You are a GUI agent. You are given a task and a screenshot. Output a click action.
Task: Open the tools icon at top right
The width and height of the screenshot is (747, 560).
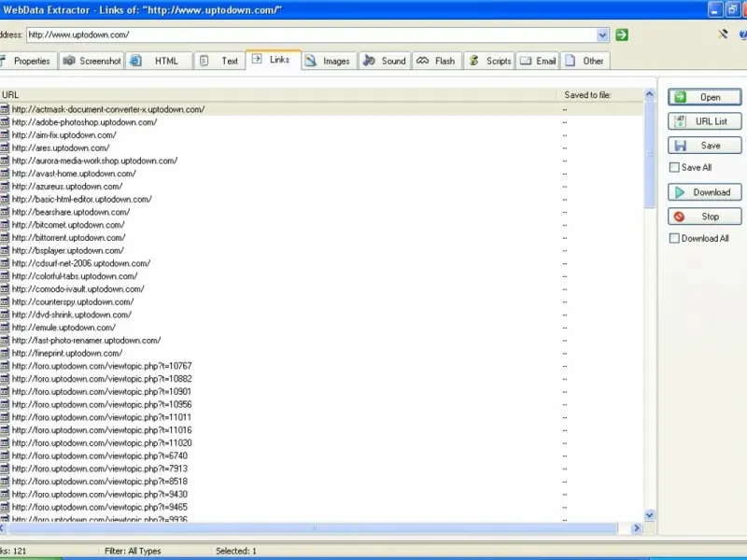point(723,35)
